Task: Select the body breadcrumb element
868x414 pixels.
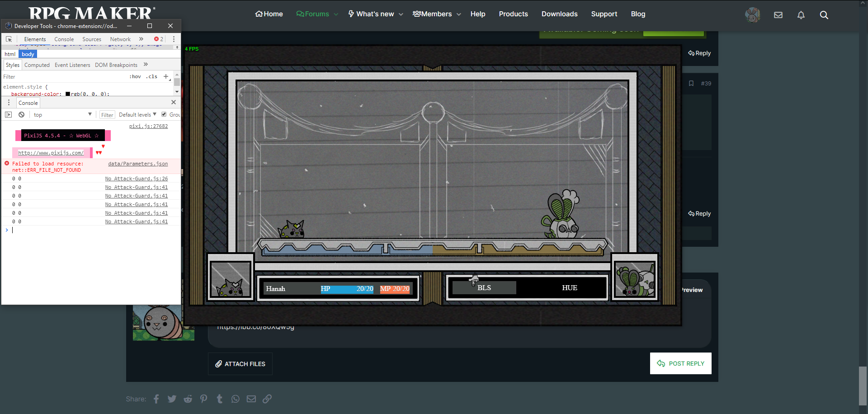Action: [x=28, y=54]
